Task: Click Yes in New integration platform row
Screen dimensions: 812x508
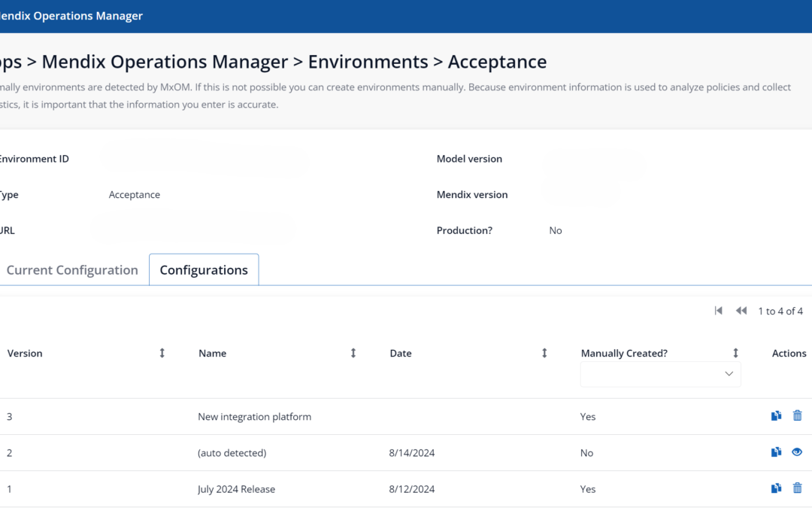Action: click(x=588, y=417)
